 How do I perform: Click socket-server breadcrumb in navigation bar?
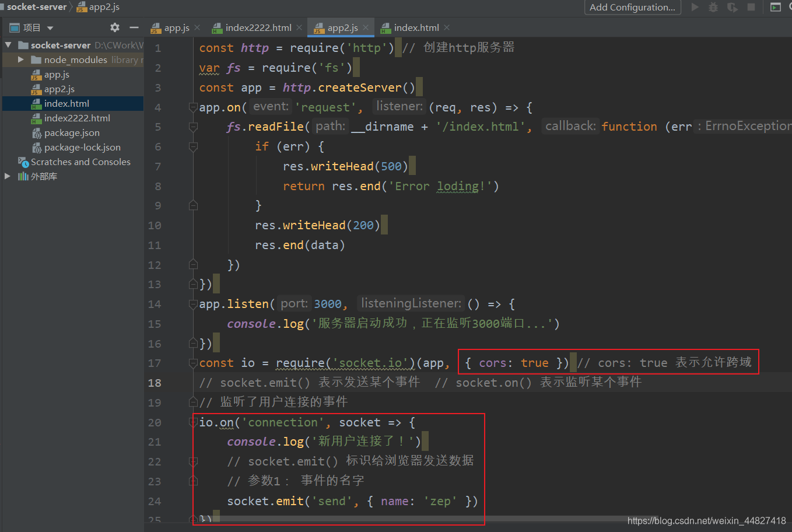coord(37,7)
